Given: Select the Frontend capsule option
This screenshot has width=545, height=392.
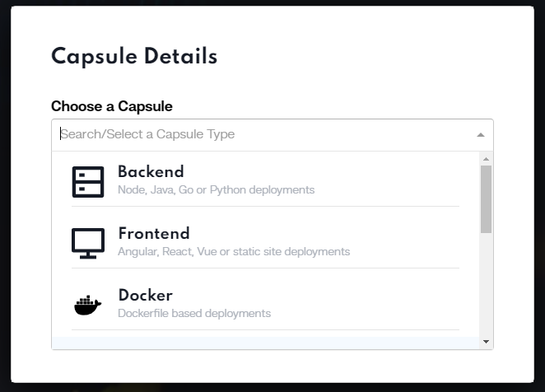Looking at the screenshot, I should coord(265,242).
